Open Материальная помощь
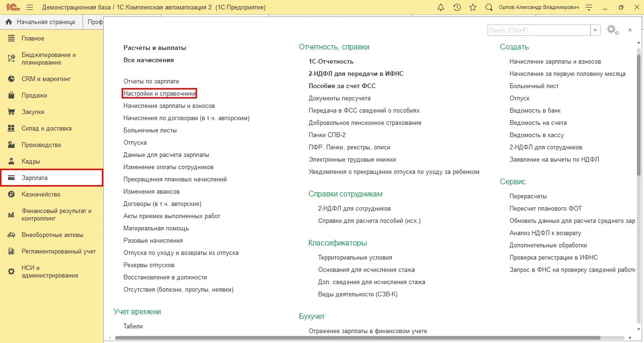Screen dimensions: 644x343 (156, 229)
